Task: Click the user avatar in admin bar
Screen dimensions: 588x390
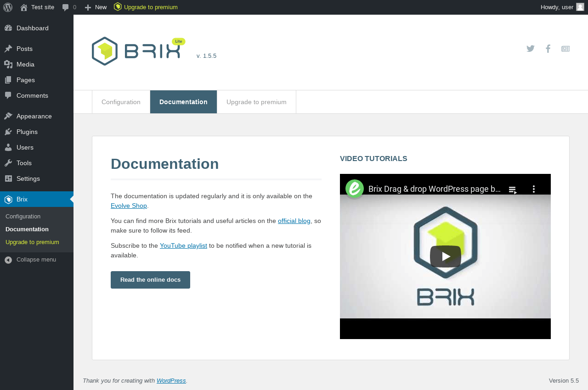Action: 580,7
